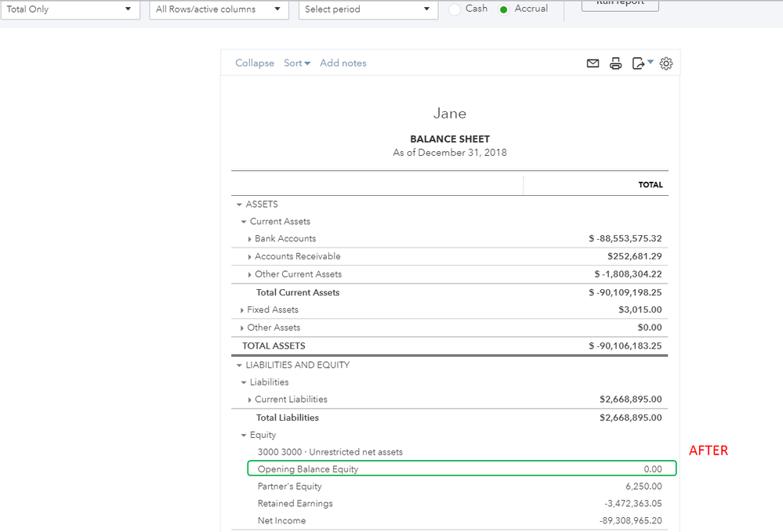Collapse the Equity group
The width and height of the screenshot is (783, 532).
(x=244, y=435)
